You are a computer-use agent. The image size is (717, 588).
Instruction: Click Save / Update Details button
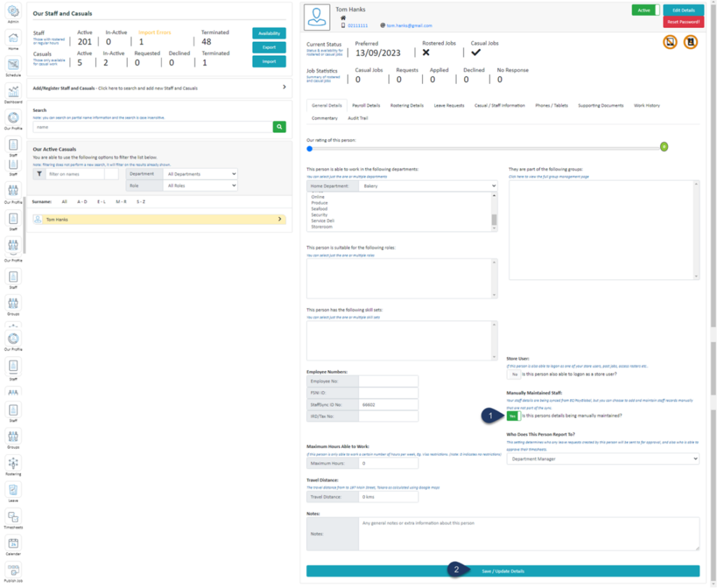[503, 571]
